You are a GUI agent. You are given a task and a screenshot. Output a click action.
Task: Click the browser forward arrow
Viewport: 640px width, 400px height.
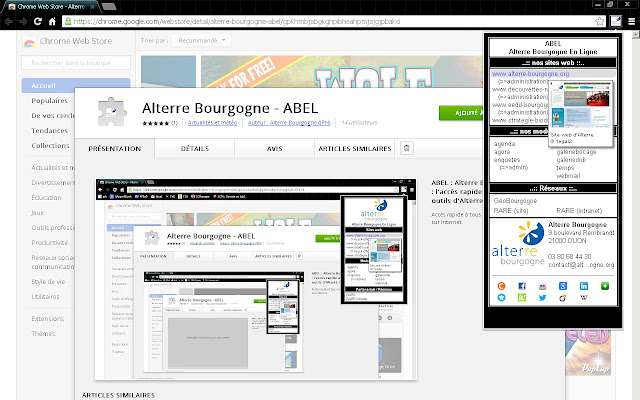point(23,21)
